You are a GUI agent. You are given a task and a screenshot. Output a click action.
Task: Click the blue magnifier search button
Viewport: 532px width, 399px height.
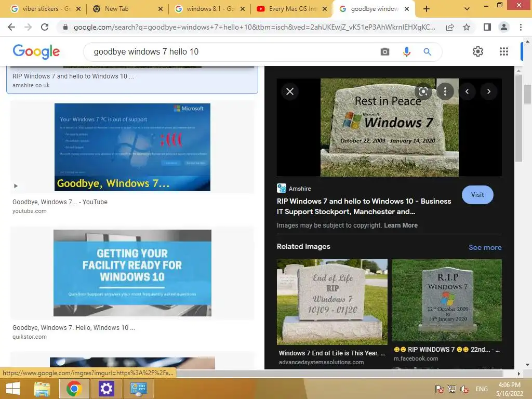coord(427,51)
